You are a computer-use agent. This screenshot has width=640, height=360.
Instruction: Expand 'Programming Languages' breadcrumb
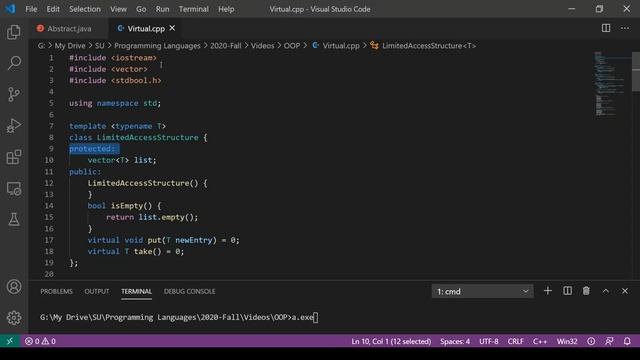(157, 46)
